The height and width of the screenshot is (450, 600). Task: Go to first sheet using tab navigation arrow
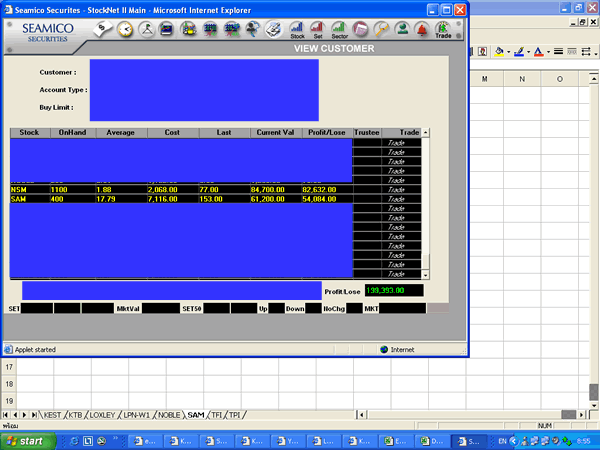6,415
